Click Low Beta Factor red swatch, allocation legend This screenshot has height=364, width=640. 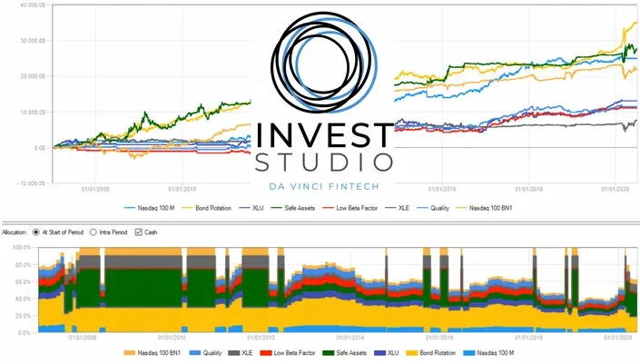point(266,353)
